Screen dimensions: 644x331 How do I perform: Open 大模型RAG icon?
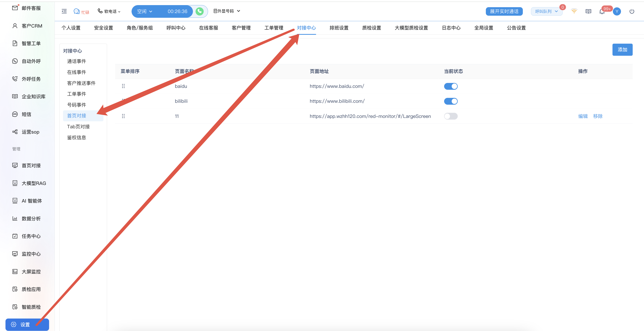(x=15, y=183)
